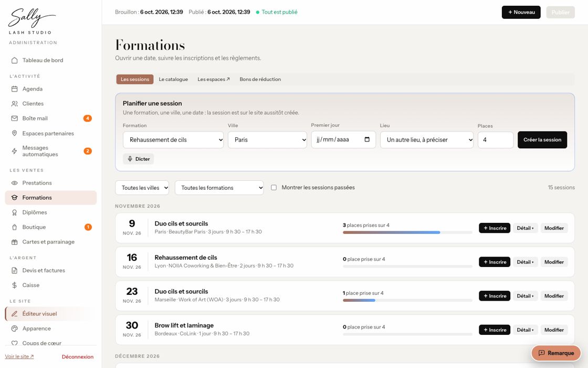Image resolution: width=588 pixels, height=368 pixels.
Task: Open the Toutes les formations filter
Action: 219,188
